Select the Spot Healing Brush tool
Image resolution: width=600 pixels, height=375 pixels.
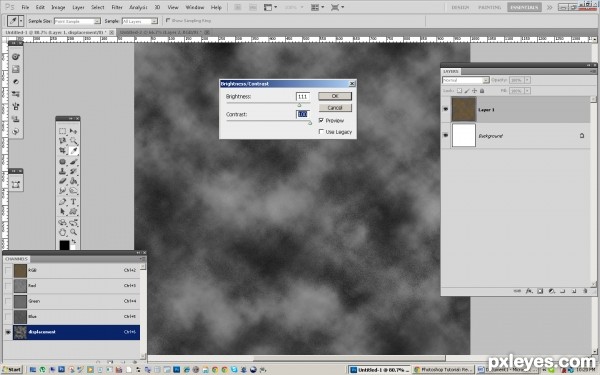pyautogui.click(x=62, y=161)
